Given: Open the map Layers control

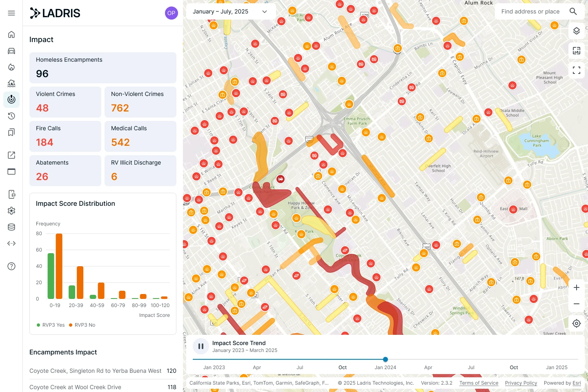Looking at the screenshot, I should (x=577, y=31).
